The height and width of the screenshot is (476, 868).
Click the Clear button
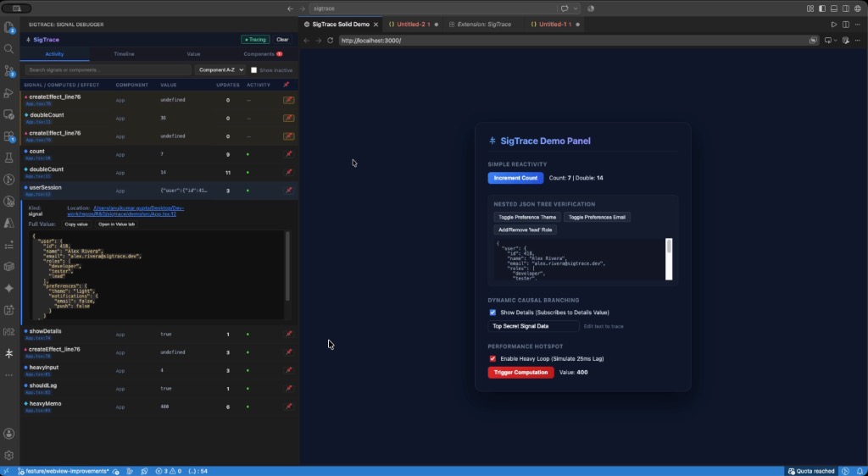pyautogui.click(x=282, y=40)
